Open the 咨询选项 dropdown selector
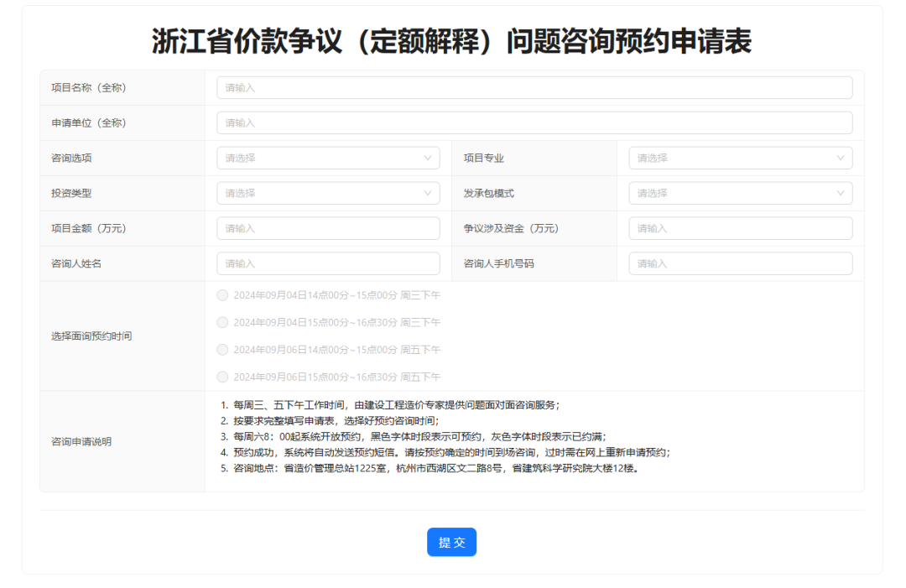 328,158
